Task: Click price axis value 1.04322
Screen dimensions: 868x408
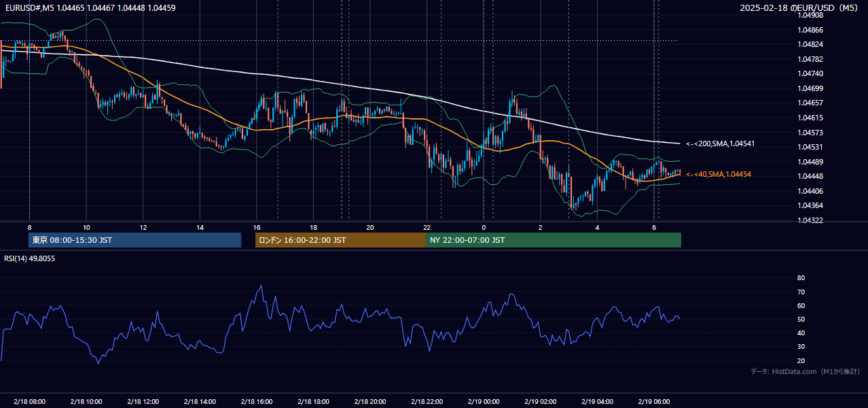Action: pos(811,220)
